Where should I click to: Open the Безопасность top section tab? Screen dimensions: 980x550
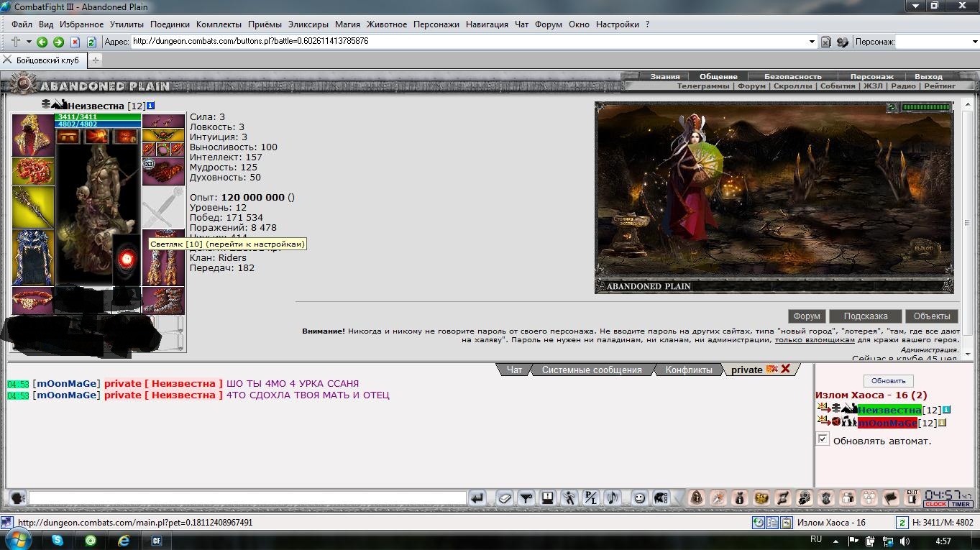pos(793,76)
